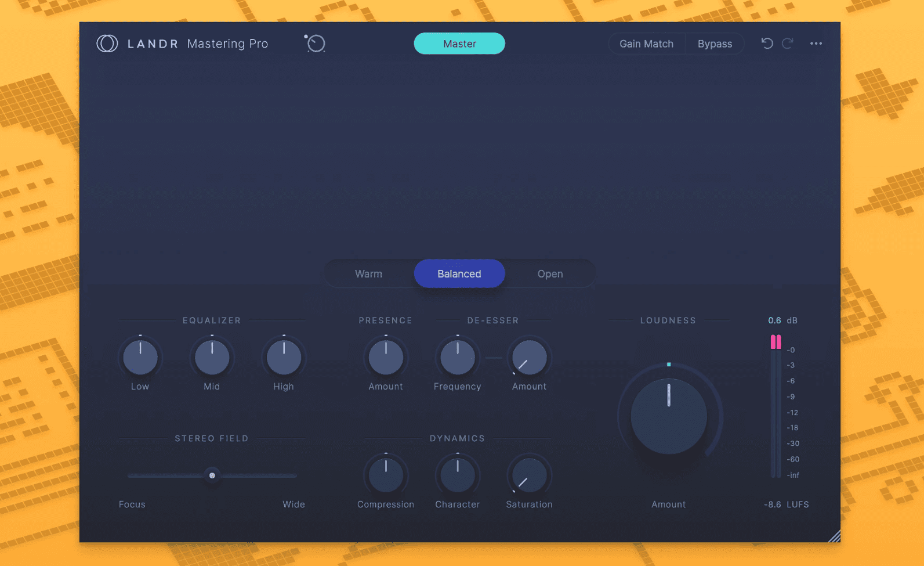
Task: Select the Open style tab
Action: [x=550, y=273]
